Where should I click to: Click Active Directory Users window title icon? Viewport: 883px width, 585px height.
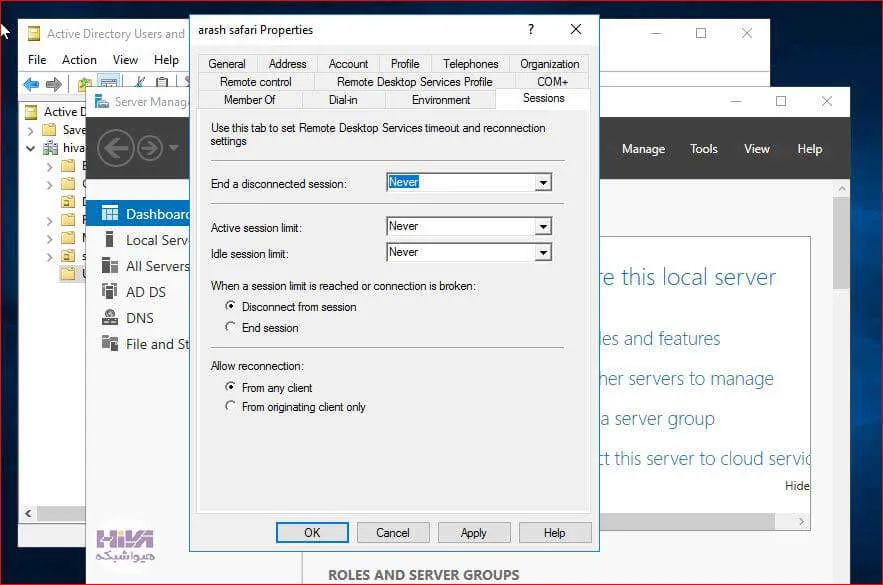point(34,34)
